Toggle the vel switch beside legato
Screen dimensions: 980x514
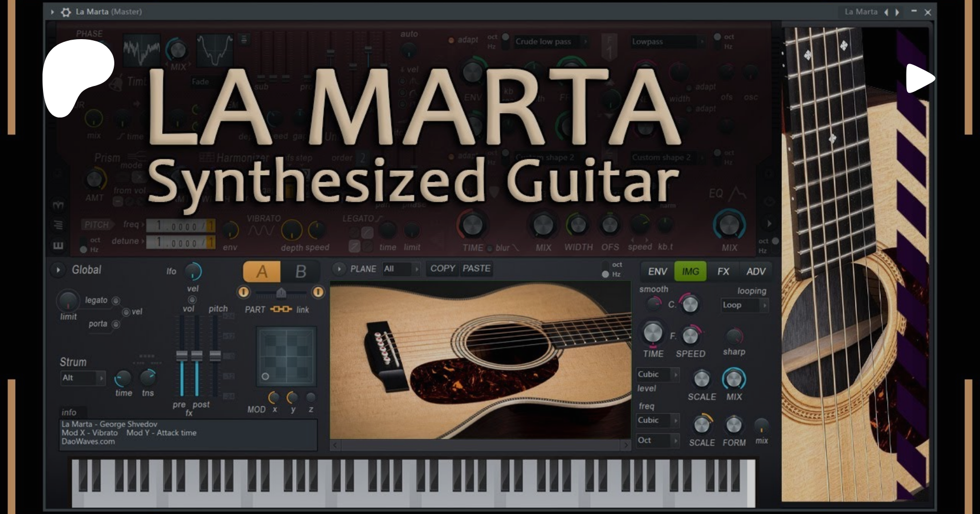(x=126, y=312)
